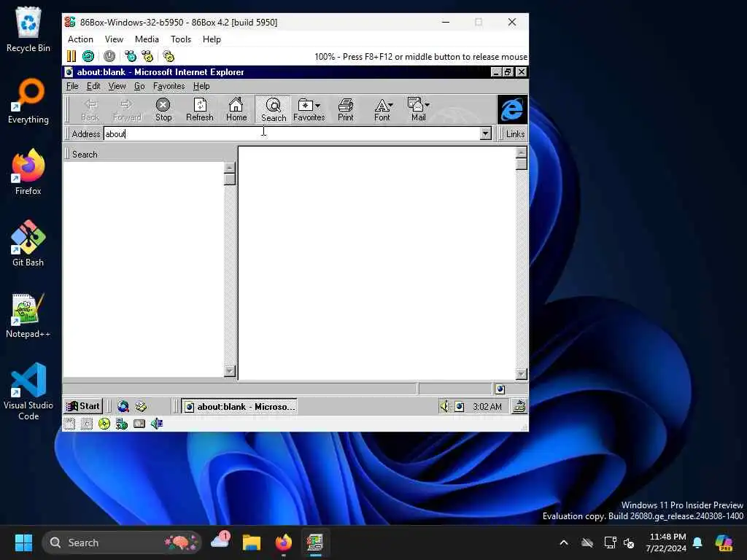Click the main page scroll up arrow
The image size is (747, 560).
(x=522, y=152)
